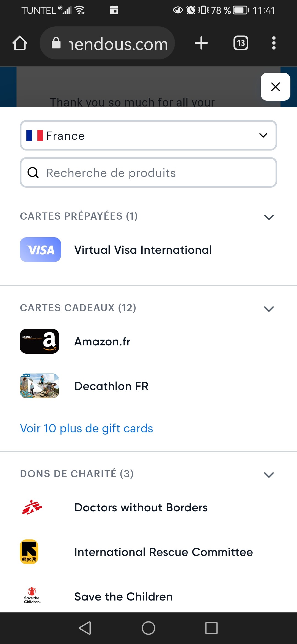
Task: Collapse the Cartes cadeaux section
Action: pos(269,309)
